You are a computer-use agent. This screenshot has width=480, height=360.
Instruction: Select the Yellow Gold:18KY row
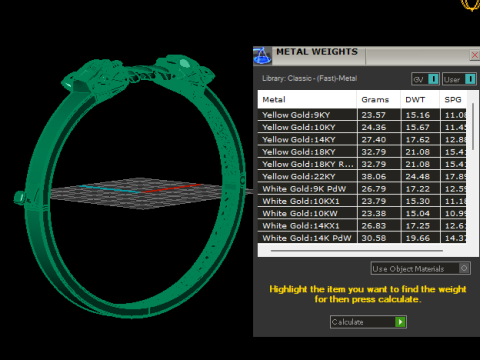point(362,152)
